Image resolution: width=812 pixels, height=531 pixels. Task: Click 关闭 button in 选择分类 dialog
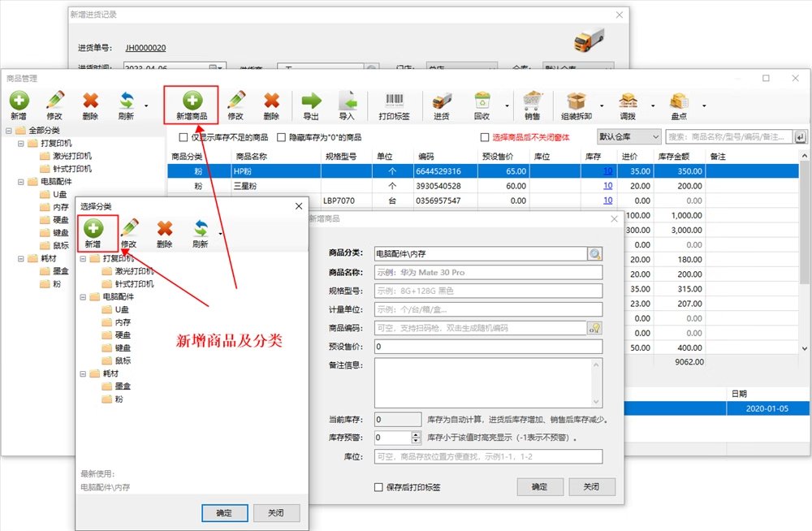pyautogui.click(x=276, y=513)
